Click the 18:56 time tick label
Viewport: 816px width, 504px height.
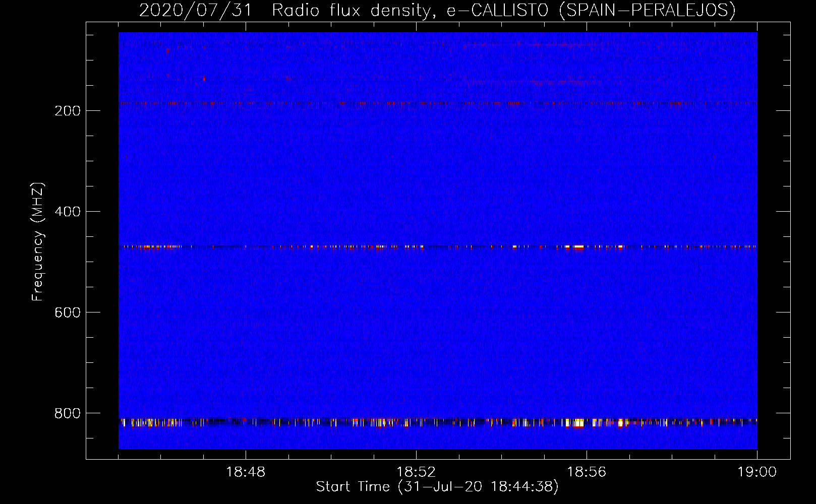[587, 472]
